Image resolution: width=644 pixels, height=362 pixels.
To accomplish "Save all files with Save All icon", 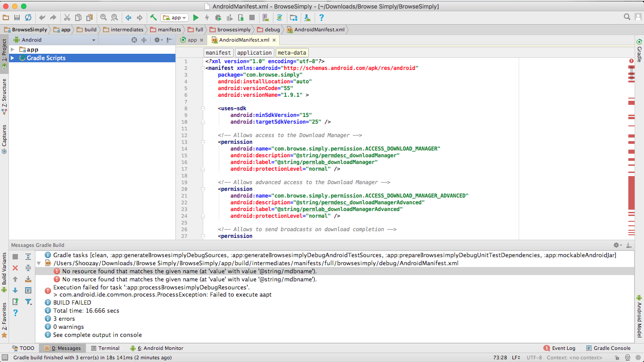I will [17, 17].
